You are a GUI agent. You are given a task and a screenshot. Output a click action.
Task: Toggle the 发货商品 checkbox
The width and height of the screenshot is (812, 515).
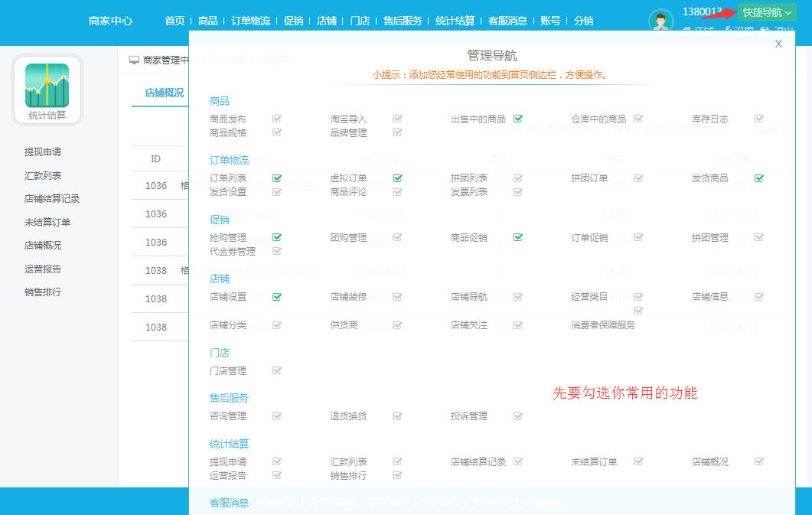(x=759, y=178)
